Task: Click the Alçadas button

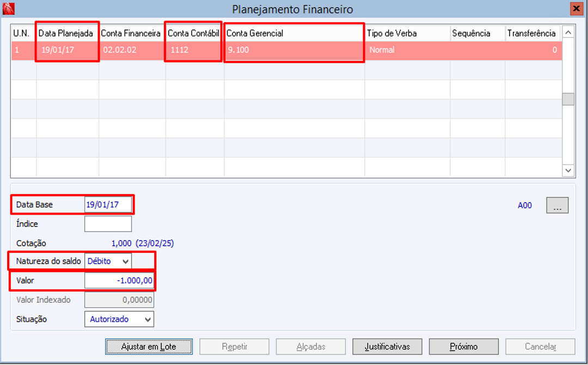Action: point(311,346)
